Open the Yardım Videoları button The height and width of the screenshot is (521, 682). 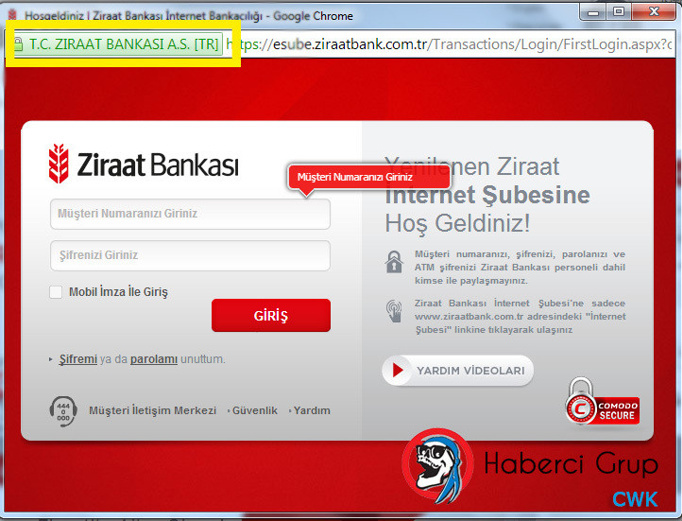458,371
